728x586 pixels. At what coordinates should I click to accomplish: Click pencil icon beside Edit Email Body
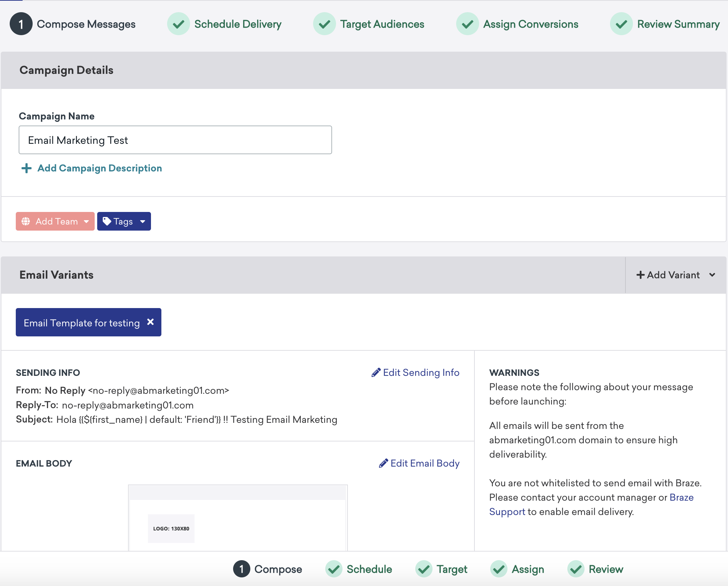coord(383,463)
